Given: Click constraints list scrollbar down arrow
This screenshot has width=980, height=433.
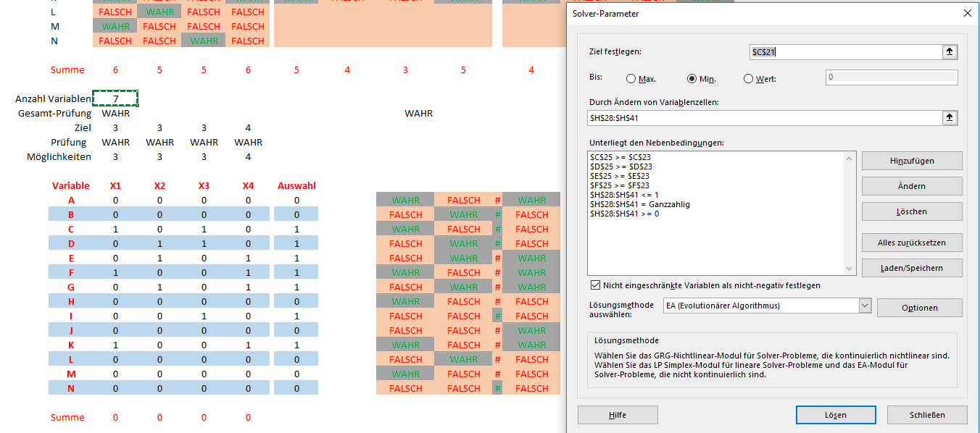Looking at the screenshot, I should (x=851, y=269).
